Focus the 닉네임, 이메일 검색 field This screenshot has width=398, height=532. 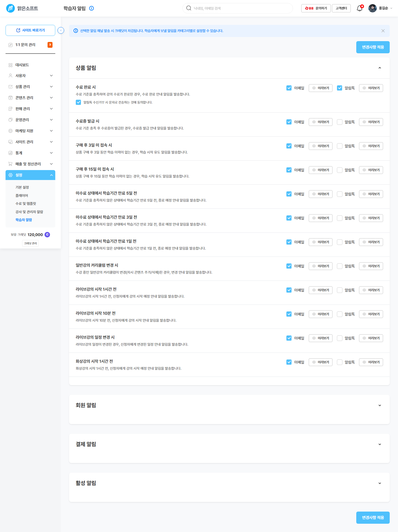tap(238, 8)
